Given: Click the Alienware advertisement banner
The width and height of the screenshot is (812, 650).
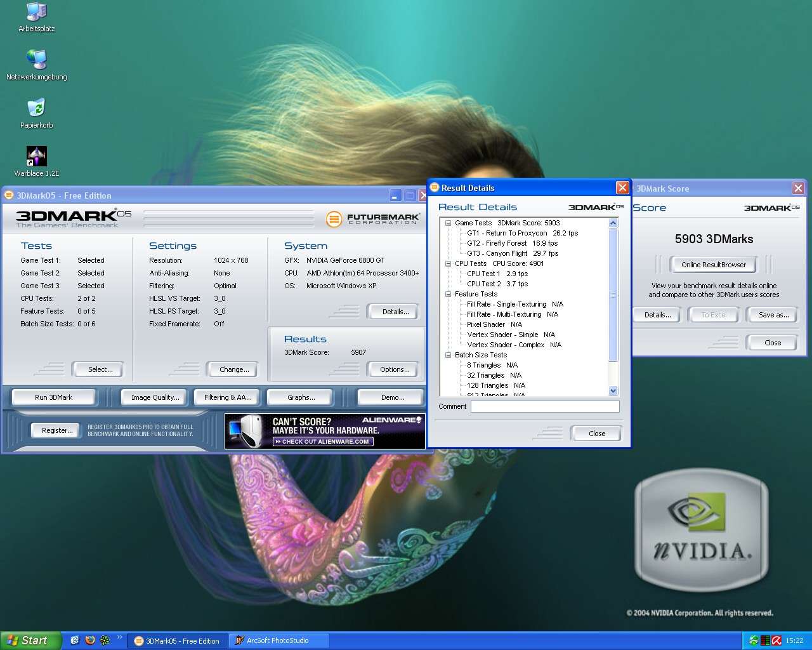Looking at the screenshot, I should coord(325,431).
